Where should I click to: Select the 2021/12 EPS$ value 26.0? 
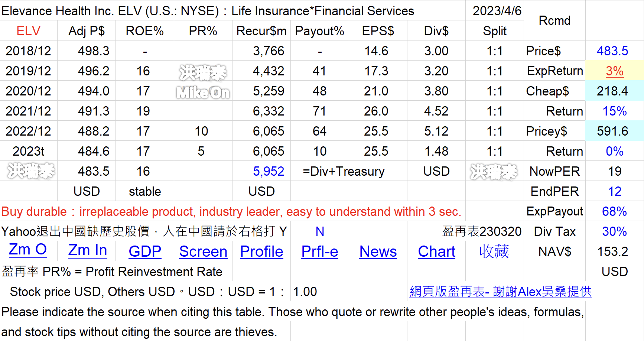coord(376,111)
